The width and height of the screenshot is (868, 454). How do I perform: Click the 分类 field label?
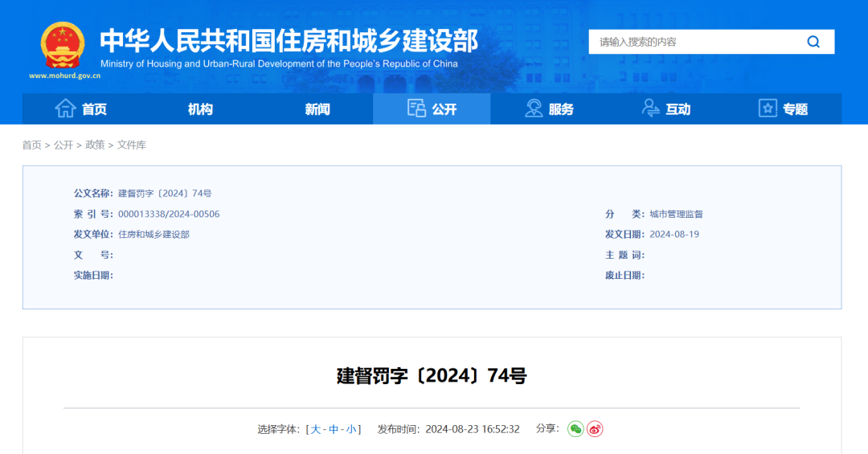click(x=625, y=214)
